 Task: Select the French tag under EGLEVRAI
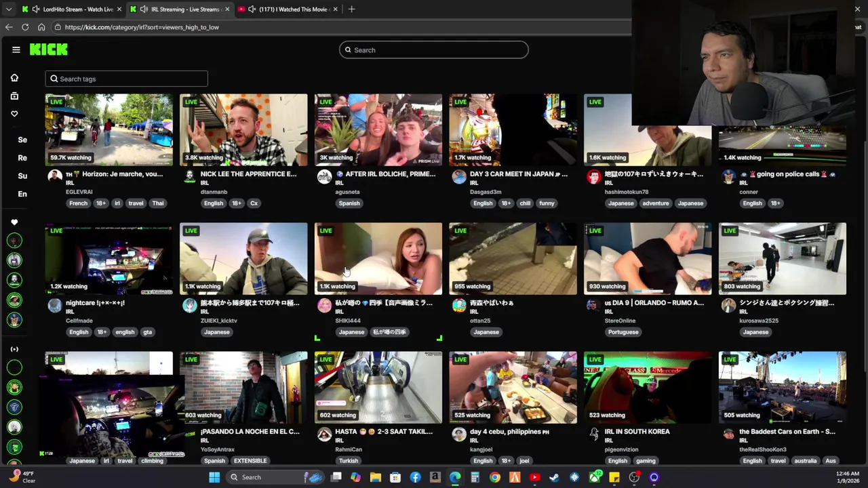(78, 203)
